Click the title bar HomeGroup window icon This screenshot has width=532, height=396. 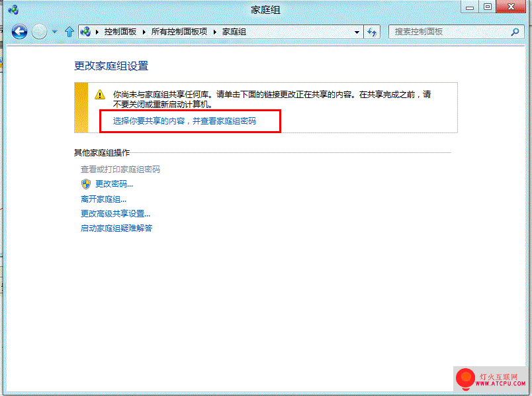(x=13, y=9)
